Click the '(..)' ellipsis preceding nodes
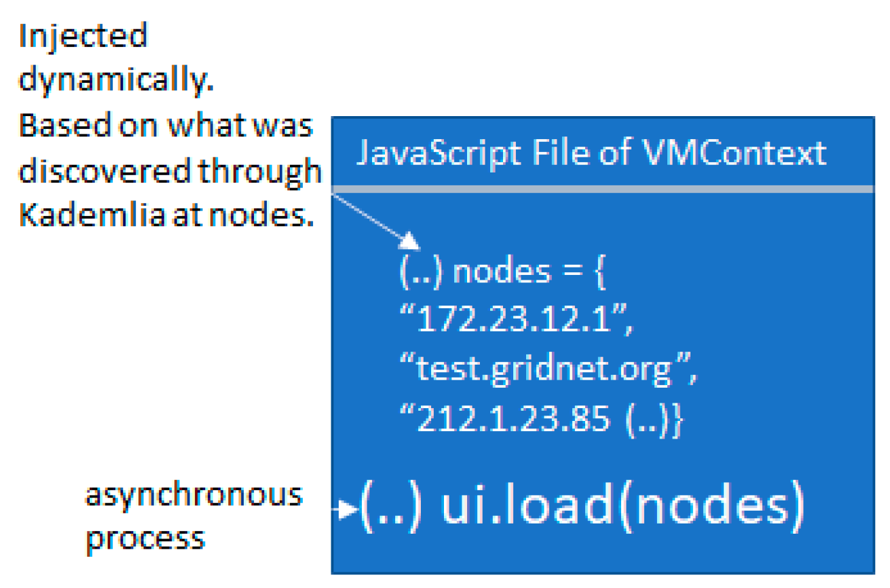 421,272
